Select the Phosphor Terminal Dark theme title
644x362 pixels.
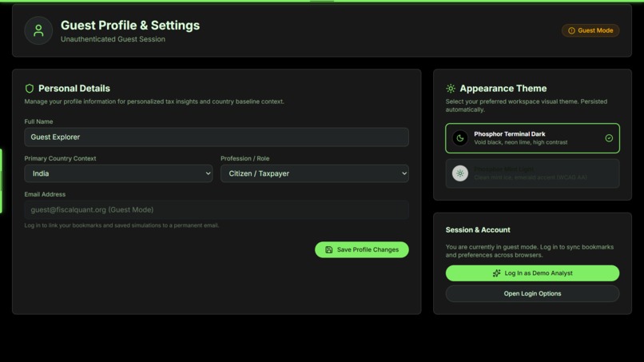point(509,134)
